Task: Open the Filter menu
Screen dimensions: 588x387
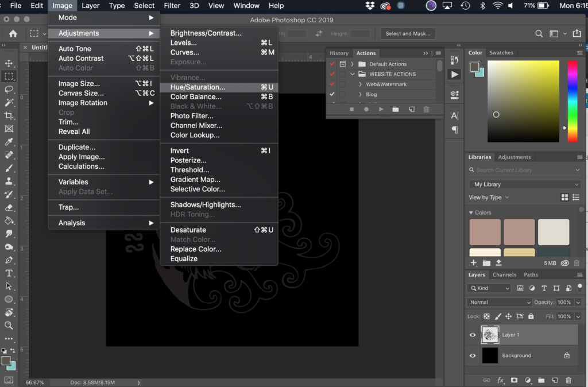Action: (172, 6)
